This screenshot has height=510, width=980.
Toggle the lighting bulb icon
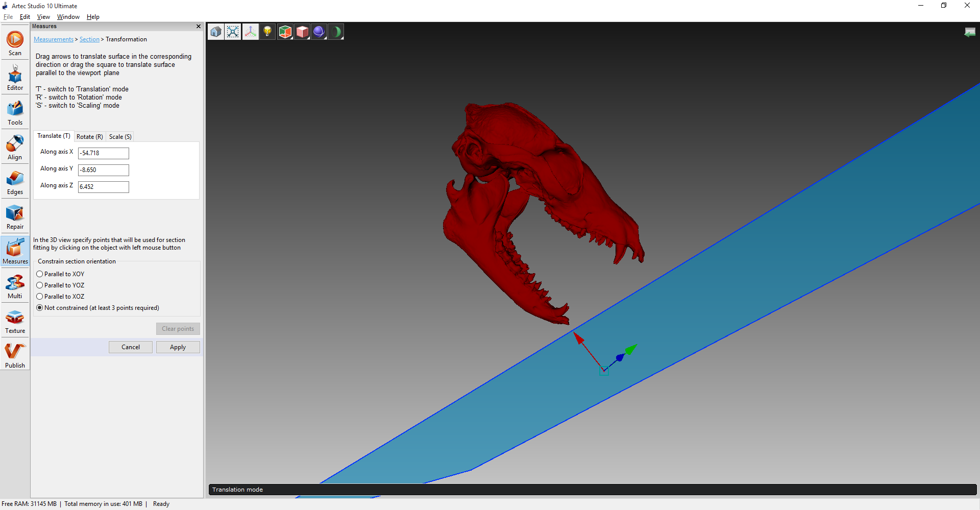[x=267, y=32]
